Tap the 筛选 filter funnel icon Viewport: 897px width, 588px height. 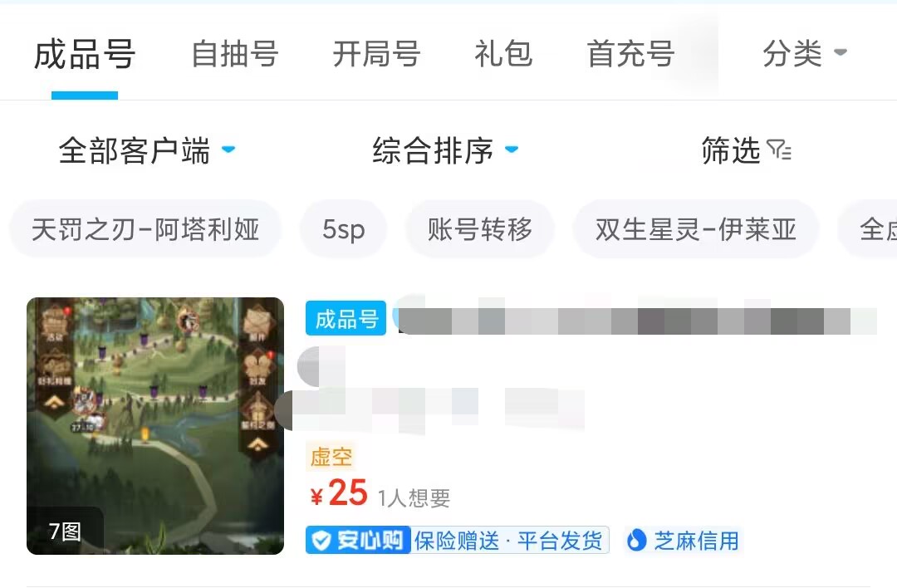[x=779, y=150]
